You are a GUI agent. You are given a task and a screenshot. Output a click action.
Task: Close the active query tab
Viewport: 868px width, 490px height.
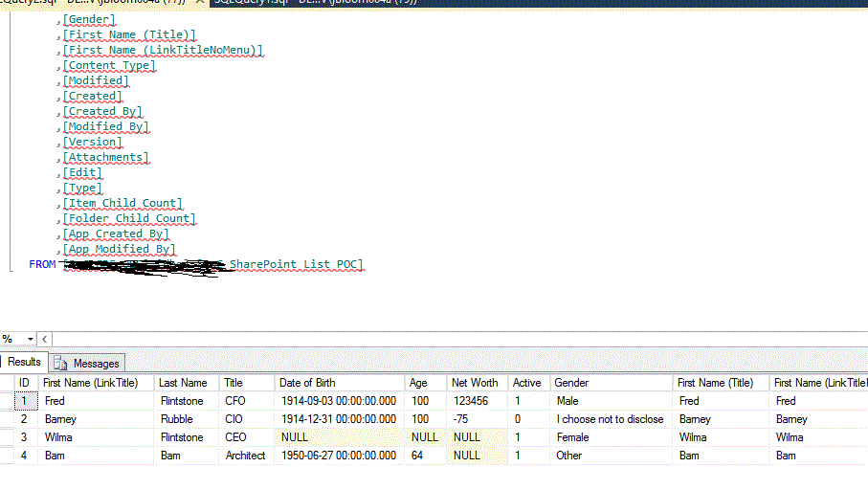[200, 2]
